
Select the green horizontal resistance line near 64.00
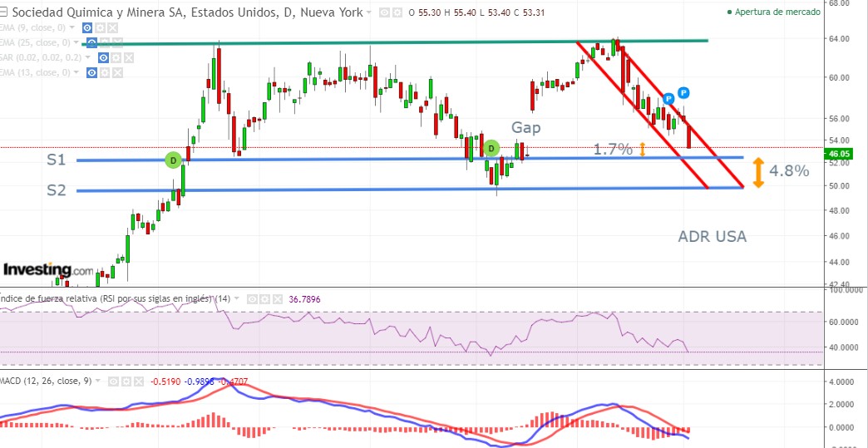point(394,42)
